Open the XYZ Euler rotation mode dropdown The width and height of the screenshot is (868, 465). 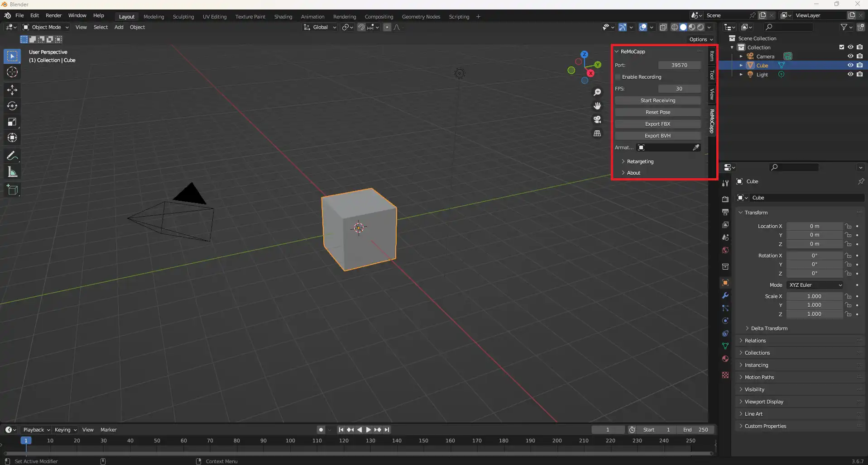(815, 285)
